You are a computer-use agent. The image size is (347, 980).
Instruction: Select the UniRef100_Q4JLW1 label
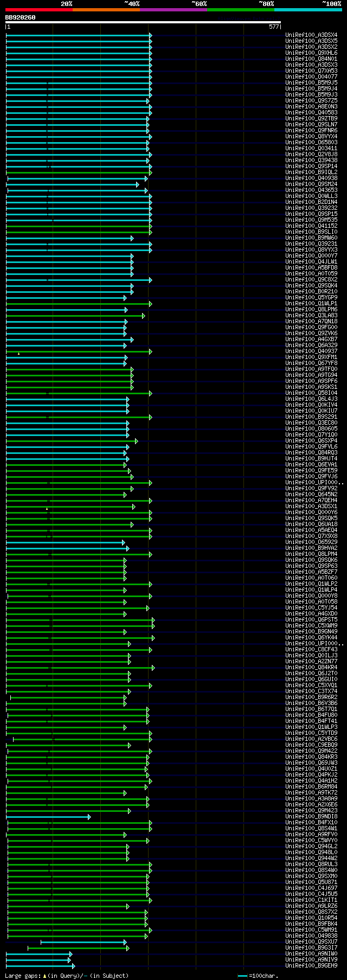pyautogui.click(x=311, y=262)
